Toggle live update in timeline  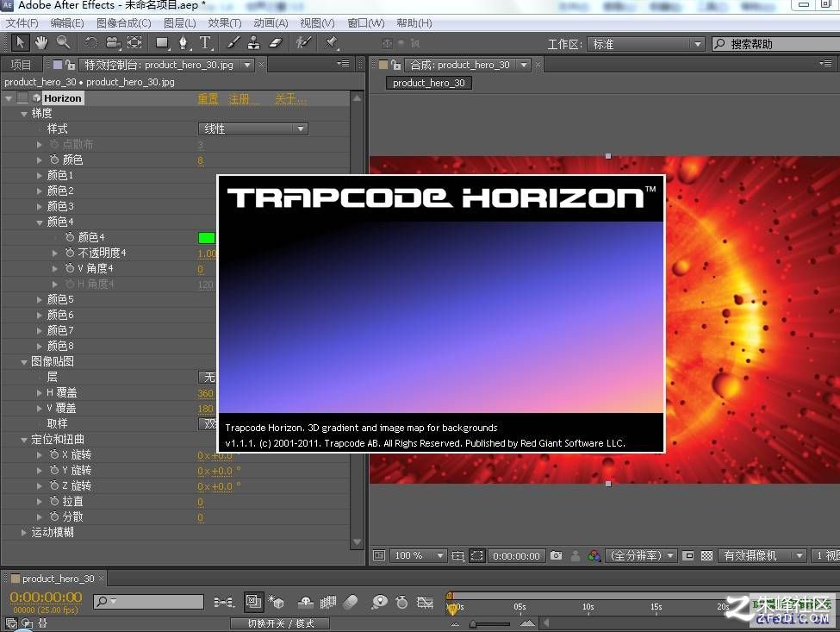pos(253,602)
